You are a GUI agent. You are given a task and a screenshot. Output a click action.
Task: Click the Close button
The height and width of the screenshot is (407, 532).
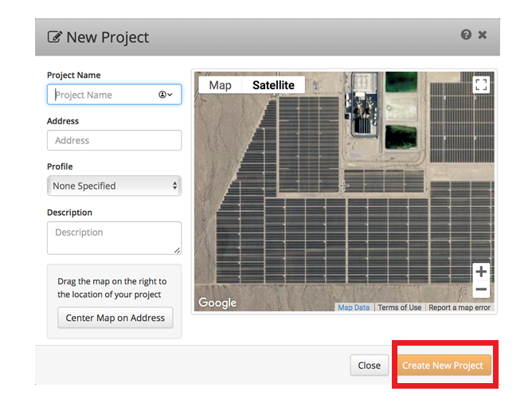[370, 366]
